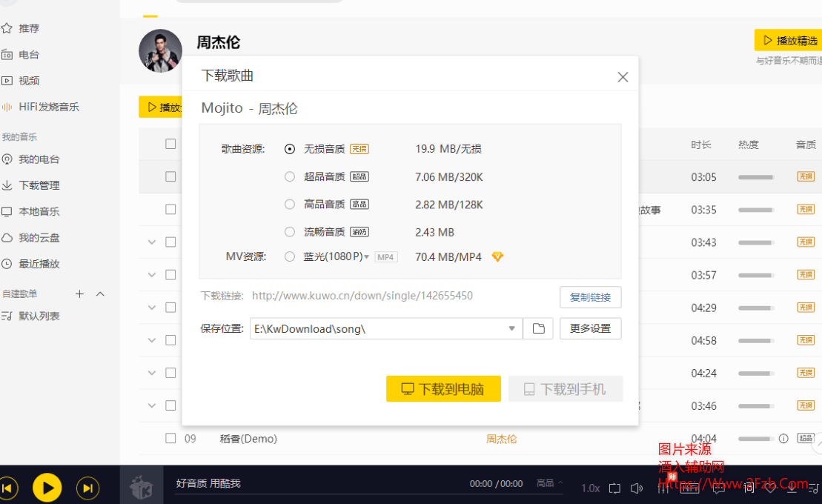
Task: Click the Kuwo album art thumbnail
Action: pos(142,485)
